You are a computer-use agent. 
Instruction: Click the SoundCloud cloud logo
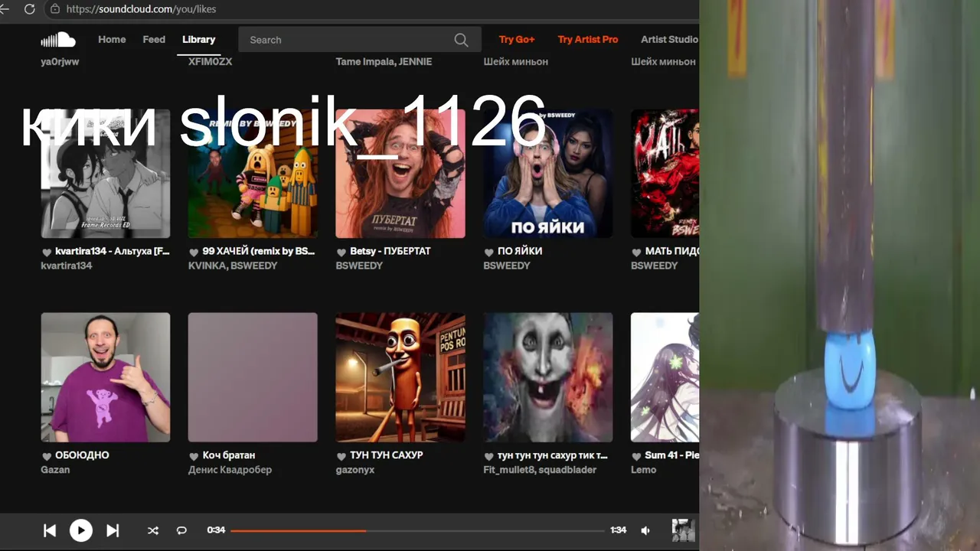coord(58,40)
